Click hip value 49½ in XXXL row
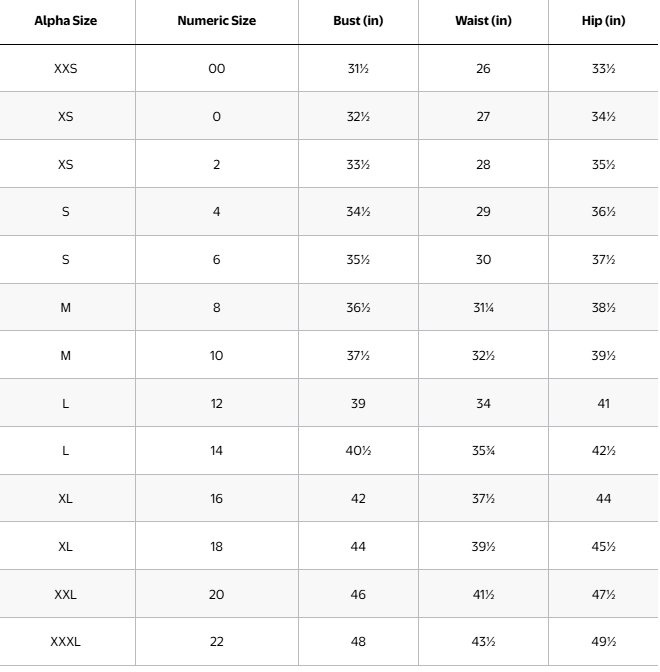 603,642
